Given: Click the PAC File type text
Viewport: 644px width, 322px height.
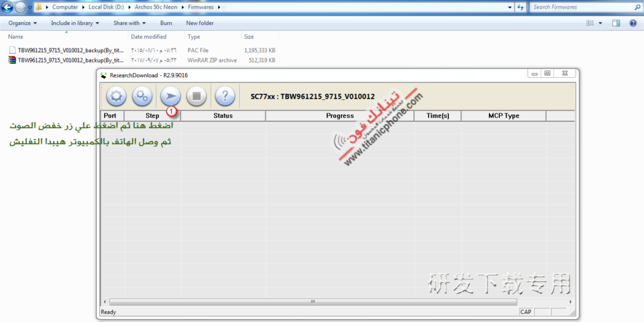Looking at the screenshot, I should [198, 50].
